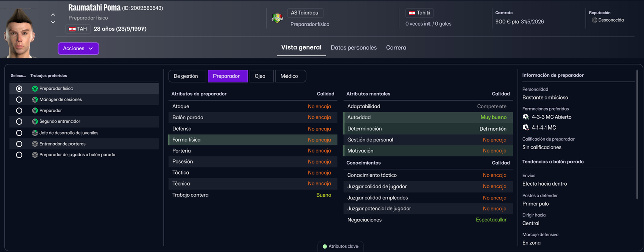The image size is (644, 252).
Task: Click the Juzgar calidad empleados row
Action: click(427, 198)
